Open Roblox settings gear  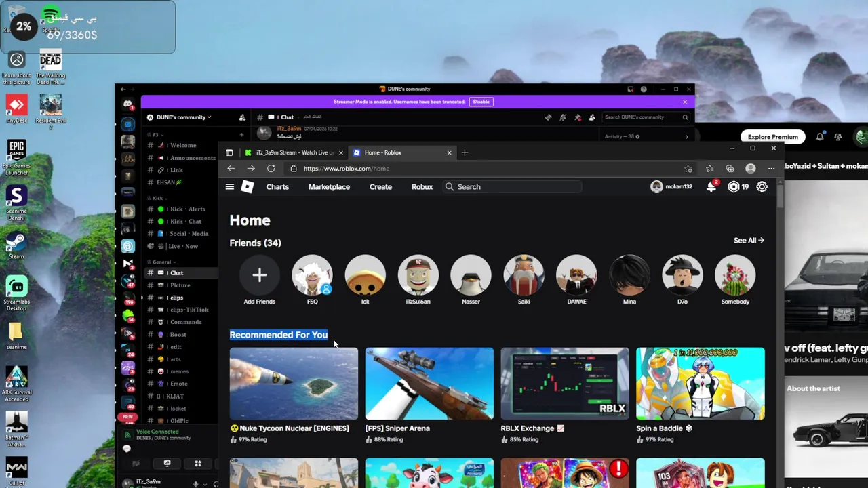click(x=762, y=187)
